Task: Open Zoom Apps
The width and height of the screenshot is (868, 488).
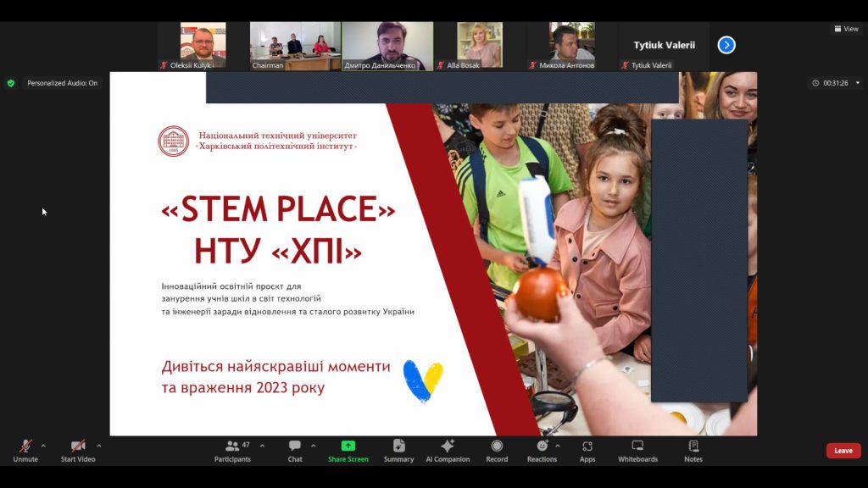Action: pos(587,451)
